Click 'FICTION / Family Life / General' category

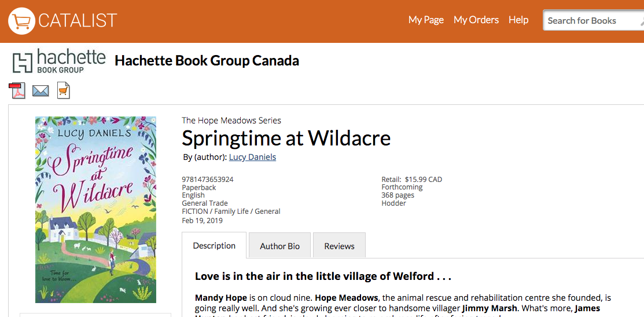click(231, 212)
